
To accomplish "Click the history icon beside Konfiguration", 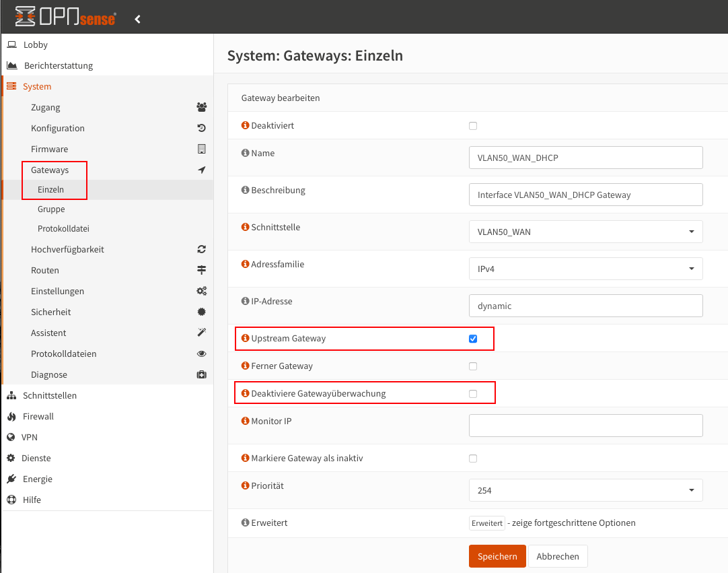I will pyautogui.click(x=201, y=128).
